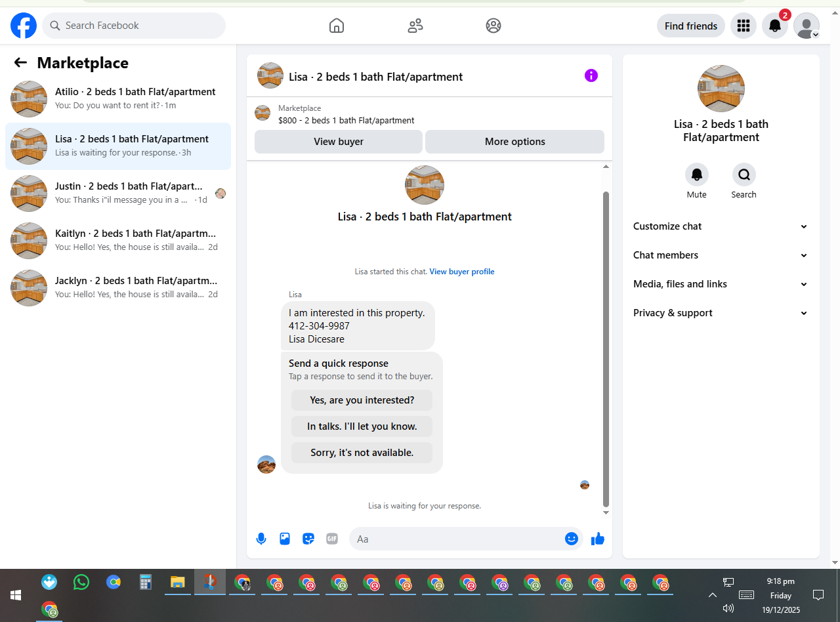Record a voice clip microphone icon
This screenshot has width=840, height=622.
pos(261,539)
